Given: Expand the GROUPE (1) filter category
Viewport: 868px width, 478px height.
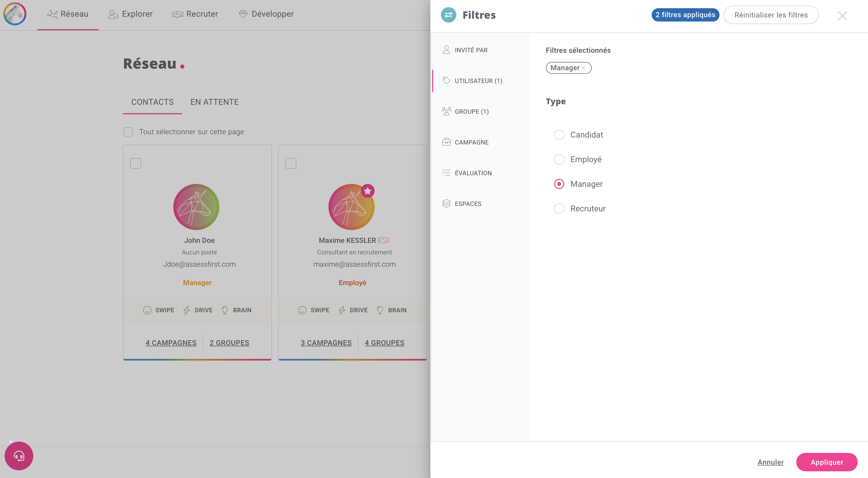Looking at the screenshot, I should click(x=471, y=112).
